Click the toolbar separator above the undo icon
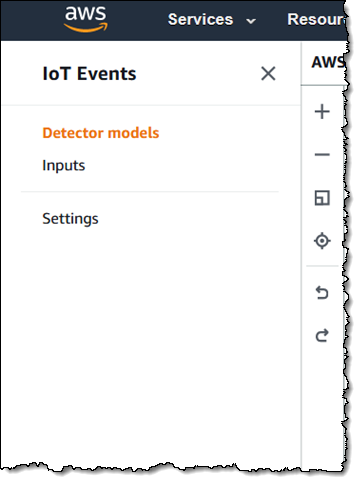Viewport: 360px width, 482px height. (x=322, y=266)
